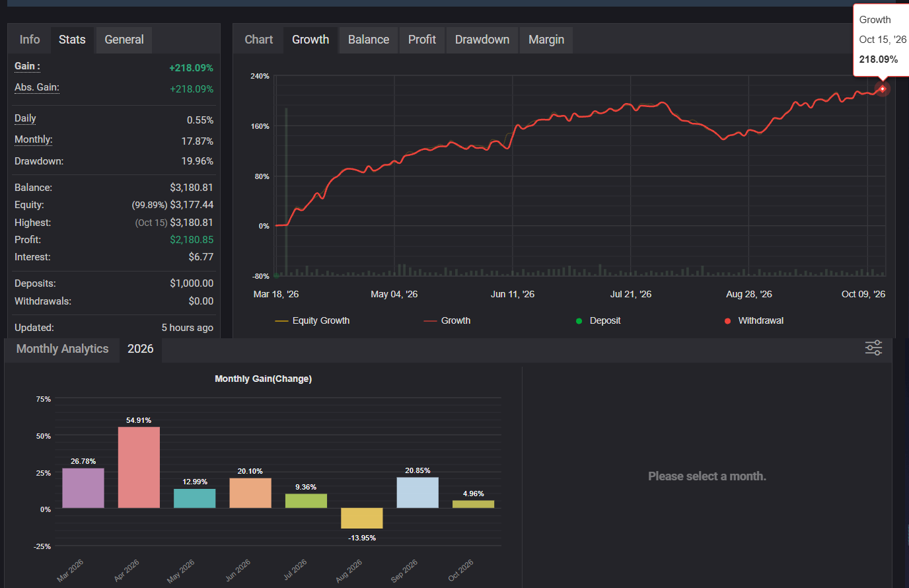Select the Aug 2026 negative bar
The width and height of the screenshot is (909, 588).
point(362,519)
